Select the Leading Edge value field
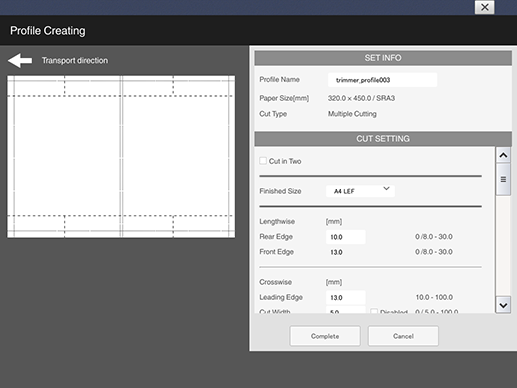517x388 pixels. [x=345, y=297]
